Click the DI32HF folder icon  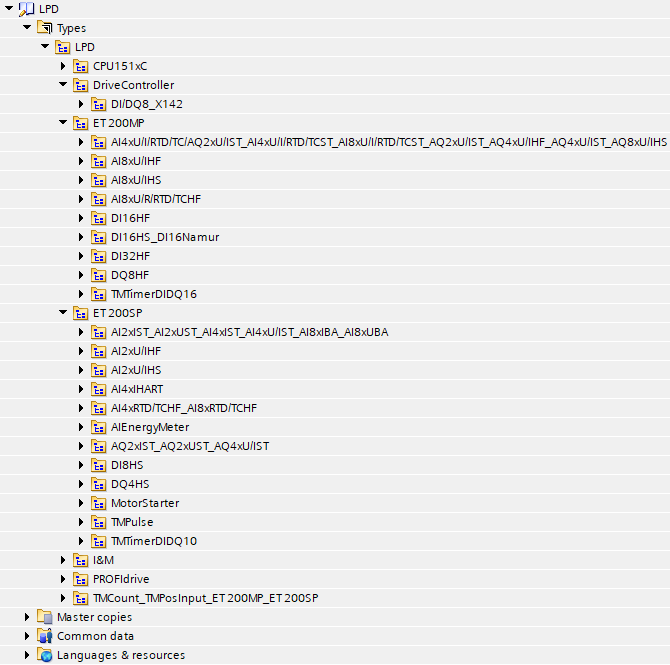click(x=99, y=256)
